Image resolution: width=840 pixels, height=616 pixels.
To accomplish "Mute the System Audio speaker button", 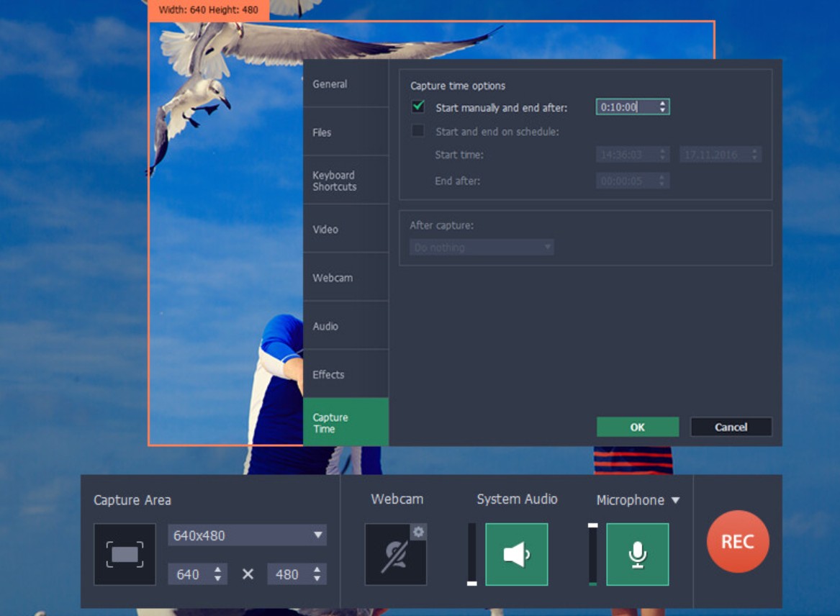I will [516, 554].
